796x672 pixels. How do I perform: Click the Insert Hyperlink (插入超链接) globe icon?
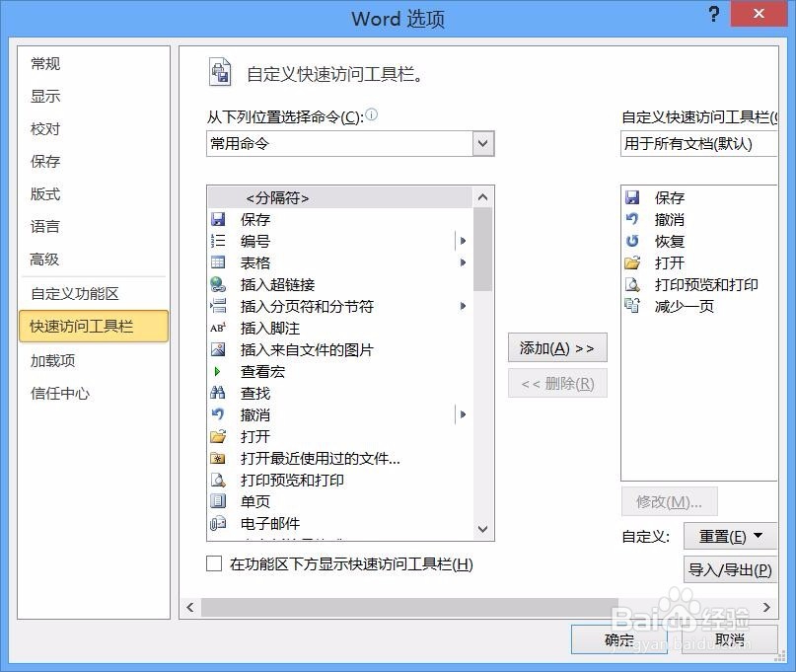point(218,284)
